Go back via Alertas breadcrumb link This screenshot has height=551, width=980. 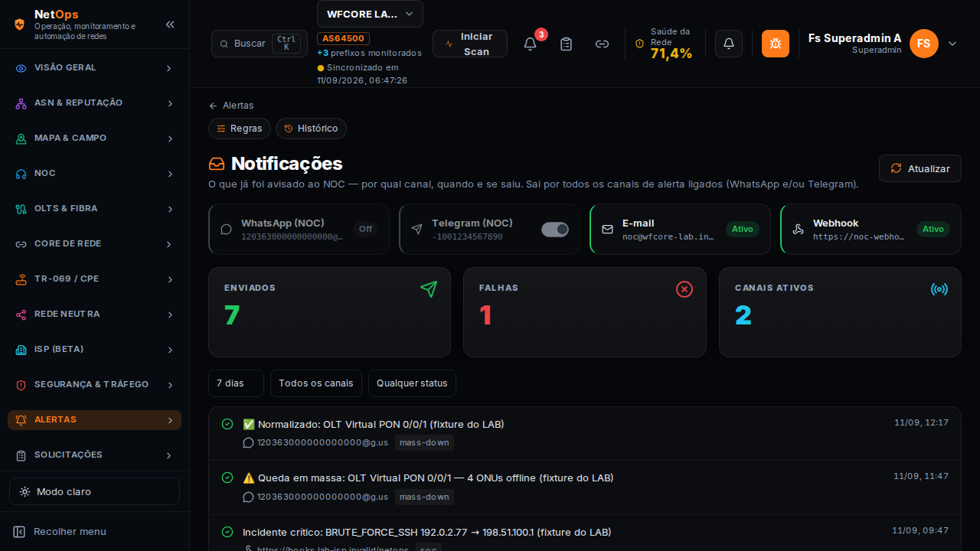click(231, 106)
